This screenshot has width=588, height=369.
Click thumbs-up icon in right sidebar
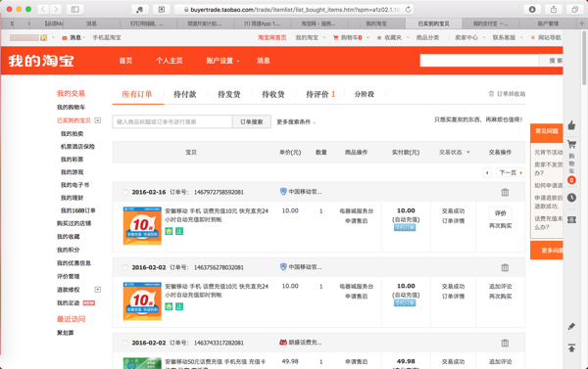tap(571, 125)
